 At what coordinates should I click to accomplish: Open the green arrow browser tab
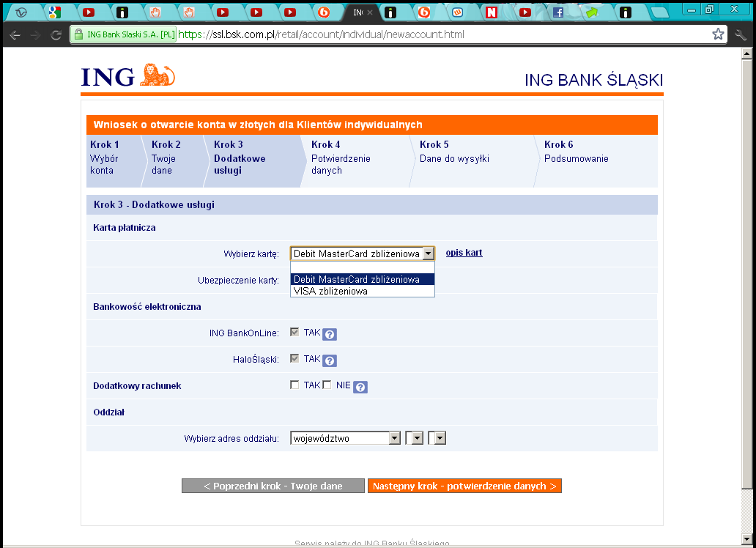[592, 12]
